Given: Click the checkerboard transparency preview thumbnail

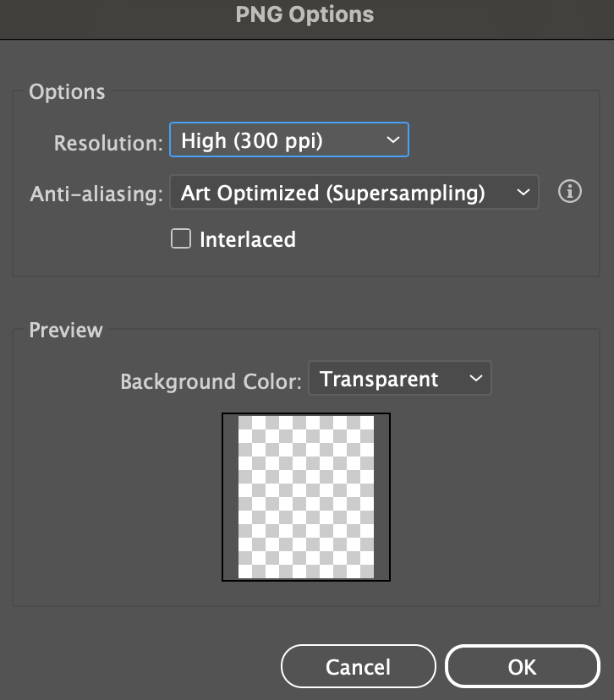Looking at the screenshot, I should (306, 497).
